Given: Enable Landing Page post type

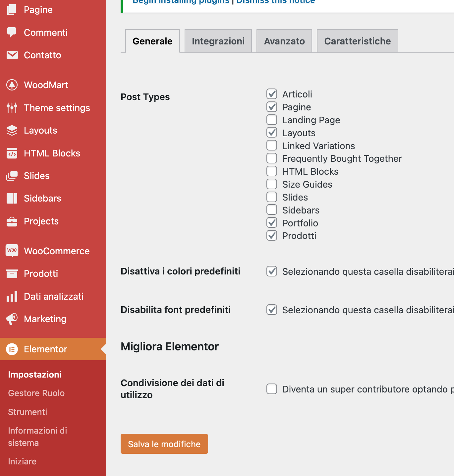Looking at the screenshot, I should (x=272, y=120).
